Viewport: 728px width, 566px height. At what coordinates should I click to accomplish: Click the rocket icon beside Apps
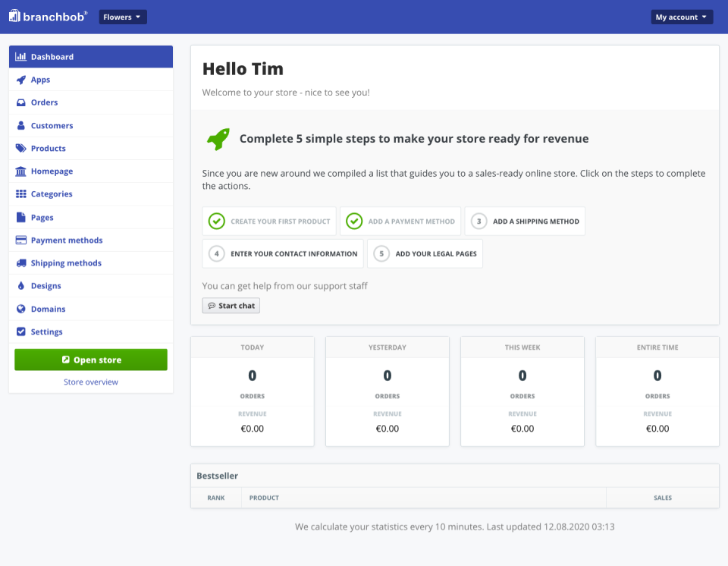point(21,80)
